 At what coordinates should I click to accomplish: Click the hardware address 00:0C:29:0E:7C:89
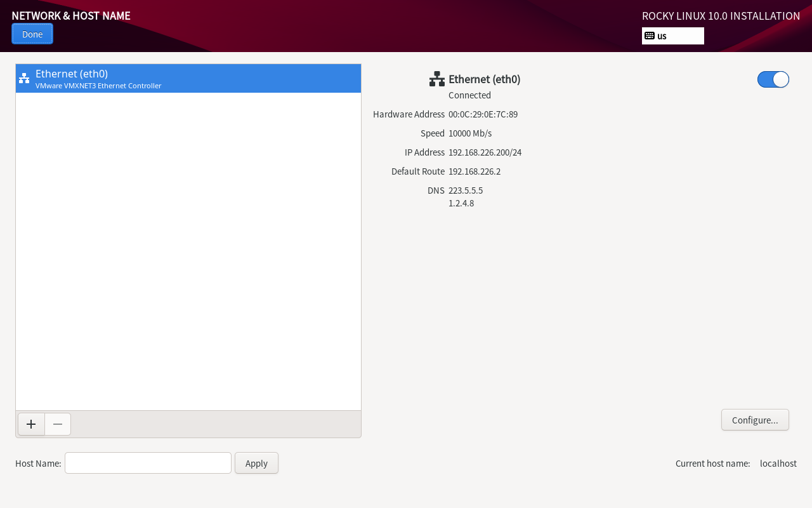(483, 114)
